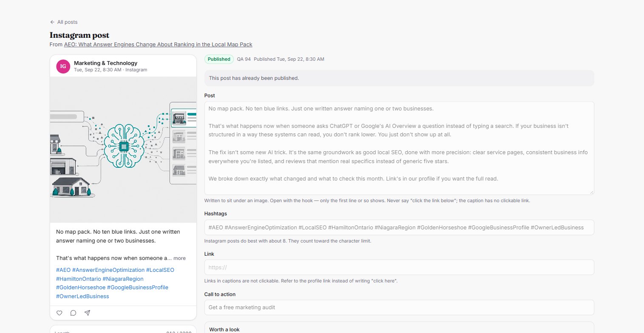Click the 'Instagram post' page heading
Image resolution: width=644 pixels, height=333 pixels.
[79, 35]
